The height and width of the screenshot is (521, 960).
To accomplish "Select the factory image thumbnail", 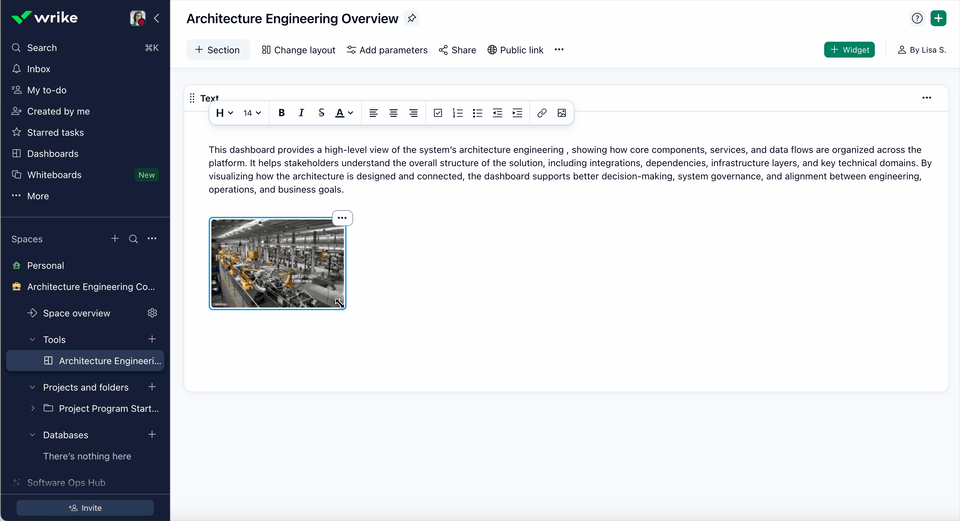I will coord(277,263).
